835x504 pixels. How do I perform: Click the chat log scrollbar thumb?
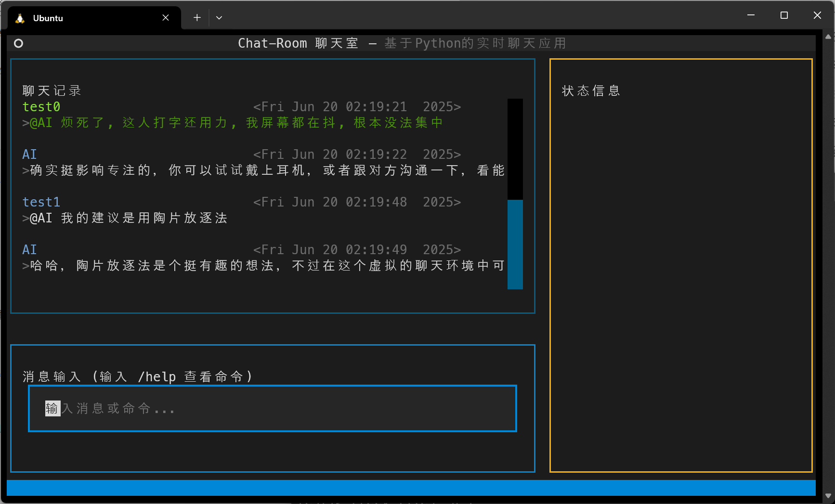click(515, 245)
